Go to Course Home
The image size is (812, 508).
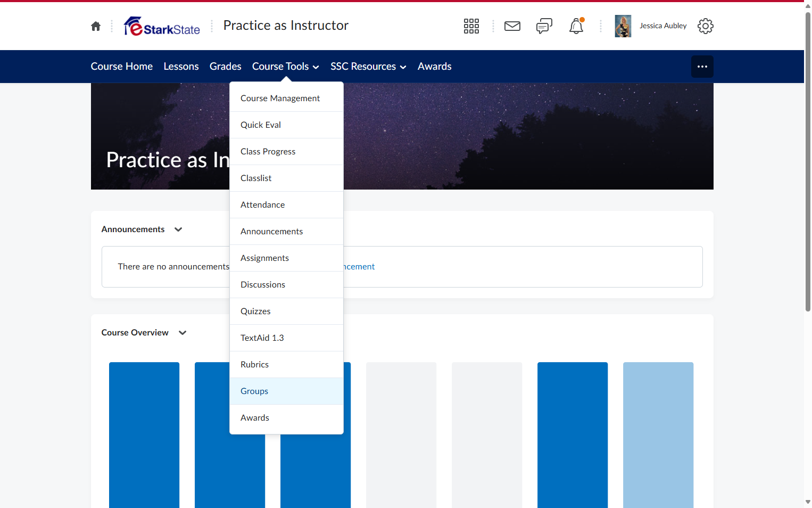pyautogui.click(x=122, y=67)
